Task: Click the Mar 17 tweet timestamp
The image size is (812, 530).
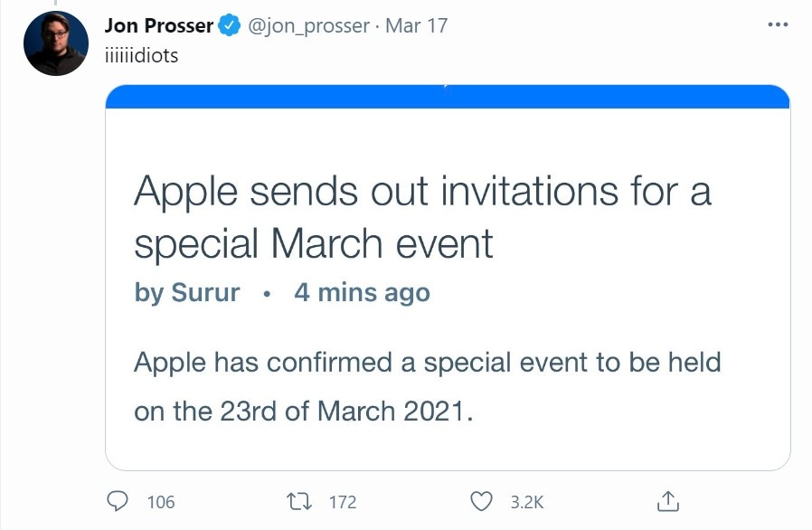Action: [416, 26]
